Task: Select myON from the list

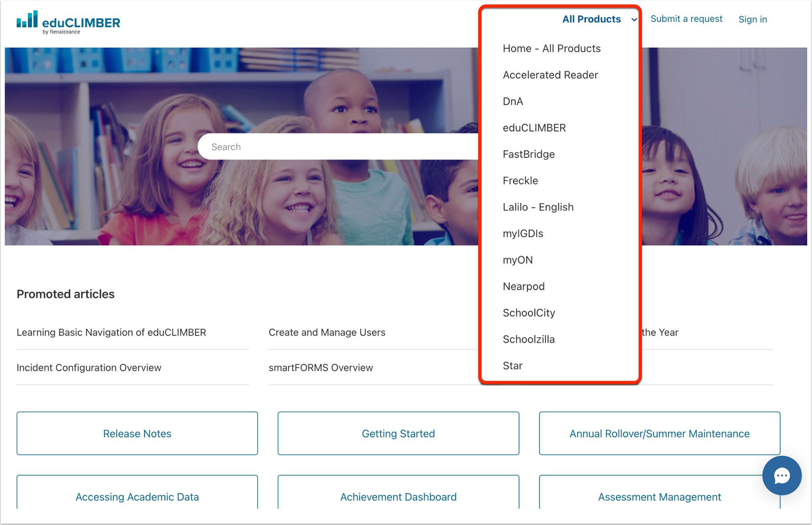Action: 518,260
